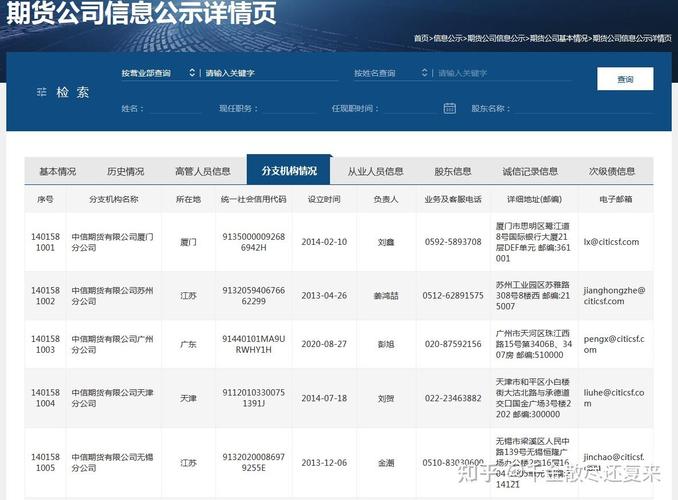The width and height of the screenshot is (678, 500).
Task: Focus the keyword field next to 按姓名查询
Action: point(504,73)
